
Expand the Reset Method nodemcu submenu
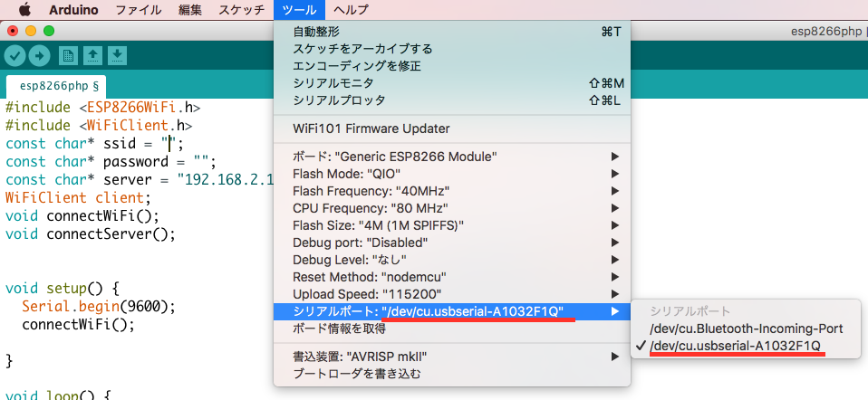coord(452,276)
